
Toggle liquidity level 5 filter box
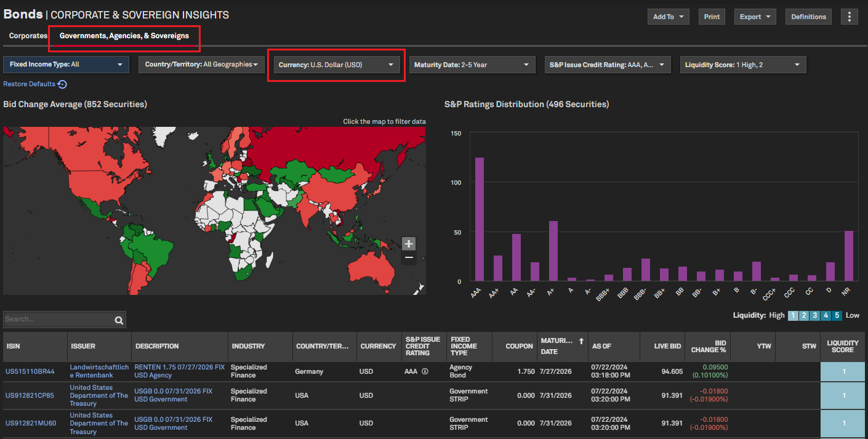[837, 315]
